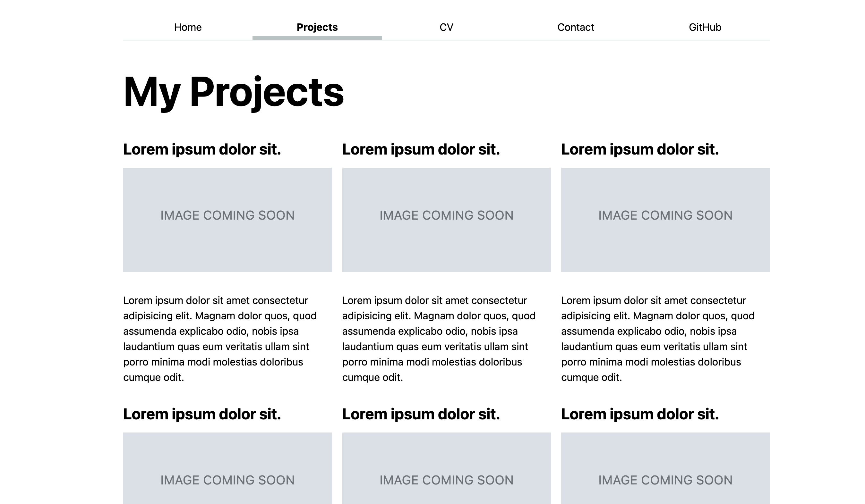Click left image placeholder in second row

pos(227,470)
